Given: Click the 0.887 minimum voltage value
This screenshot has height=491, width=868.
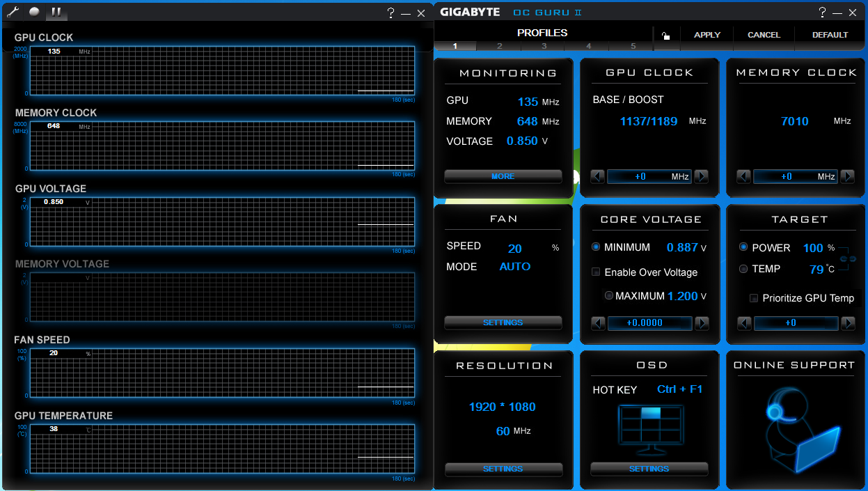Looking at the screenshot, I should (682, 247).
